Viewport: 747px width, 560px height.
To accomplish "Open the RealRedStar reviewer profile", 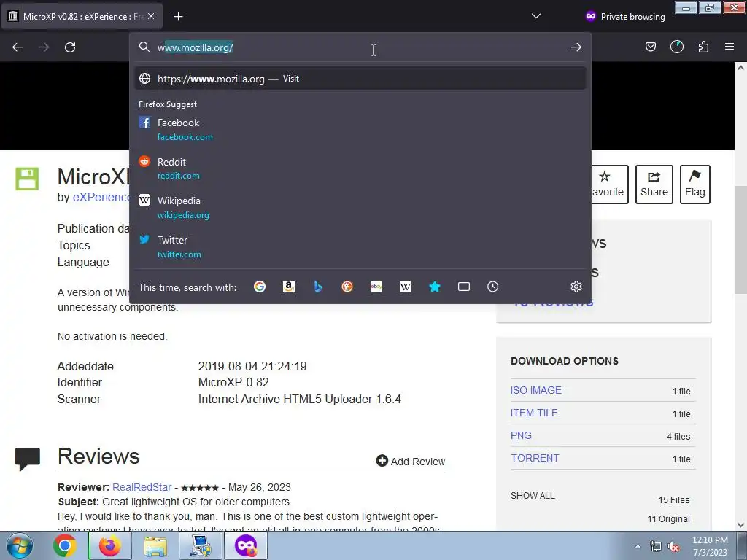I will pyautogui.click(x=142, y=487).
